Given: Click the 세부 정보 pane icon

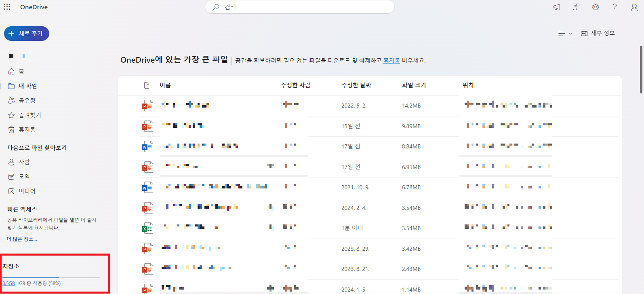Looking at the screenshot, I should click(x=584, y=34).
